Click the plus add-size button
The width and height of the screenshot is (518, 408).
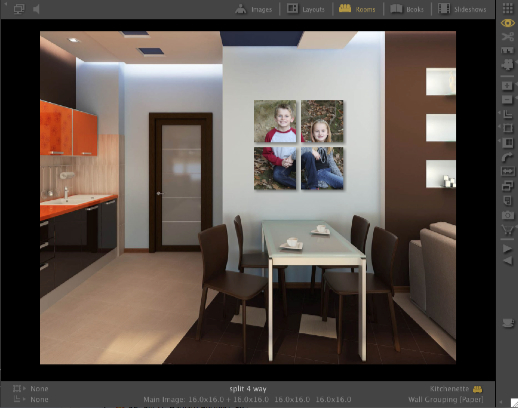coord(507,85)
